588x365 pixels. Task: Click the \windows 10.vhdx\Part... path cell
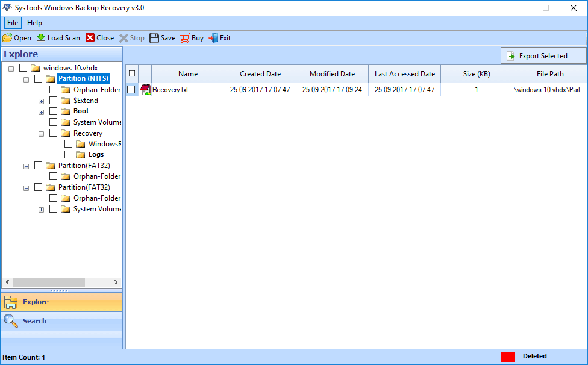[550, 90]
